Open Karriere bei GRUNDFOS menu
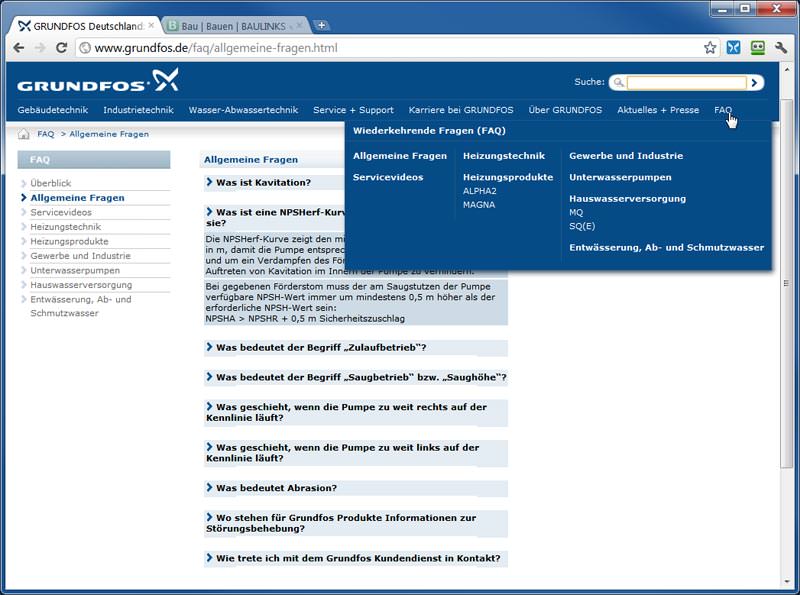 point(461,110)
